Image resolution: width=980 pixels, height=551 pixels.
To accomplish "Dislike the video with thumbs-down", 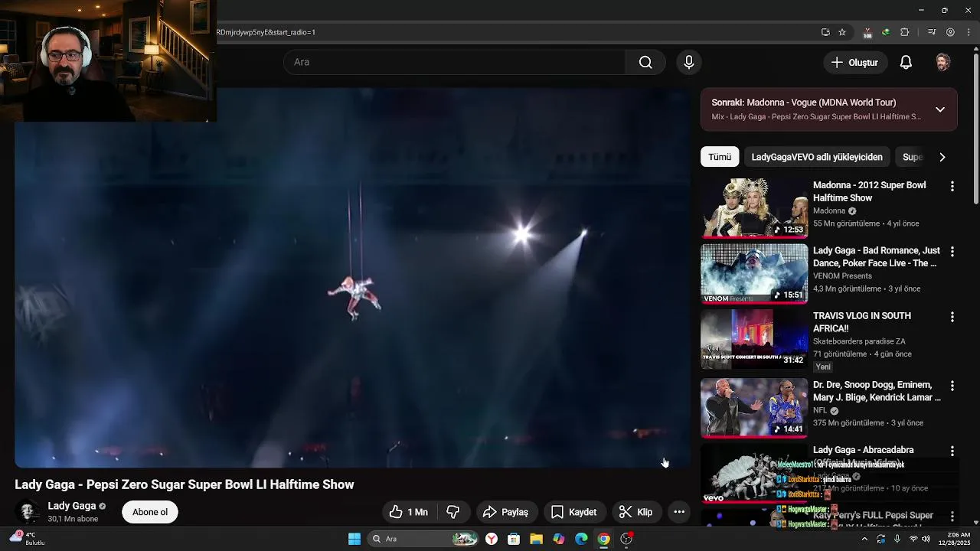I will coord(453,512).
